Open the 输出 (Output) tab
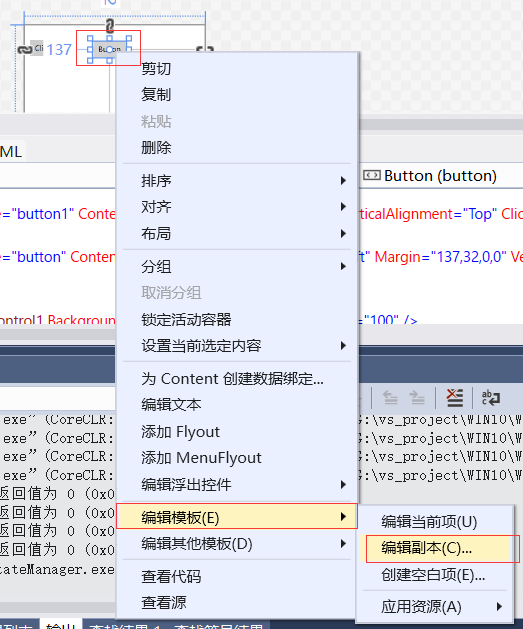The image size is (523, 629). click(x=61, y=625)
